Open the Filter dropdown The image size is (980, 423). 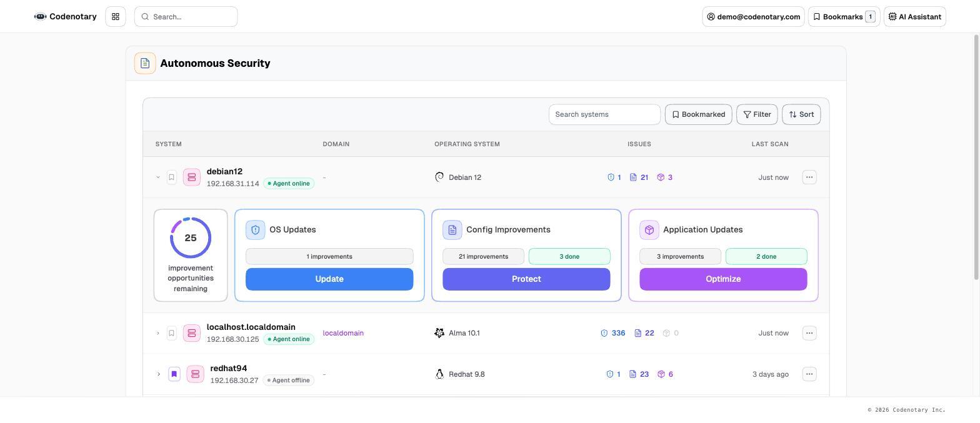coord(757,114)
